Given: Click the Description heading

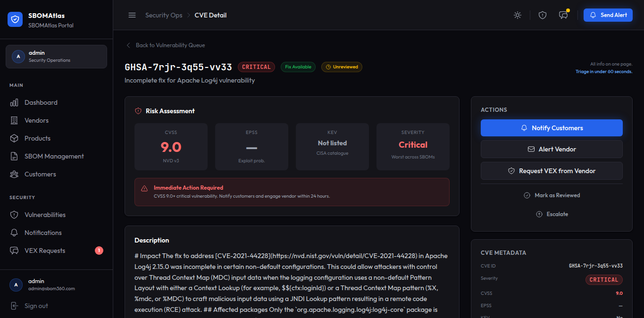Looking at the screenshot, I should pos(151,240).
